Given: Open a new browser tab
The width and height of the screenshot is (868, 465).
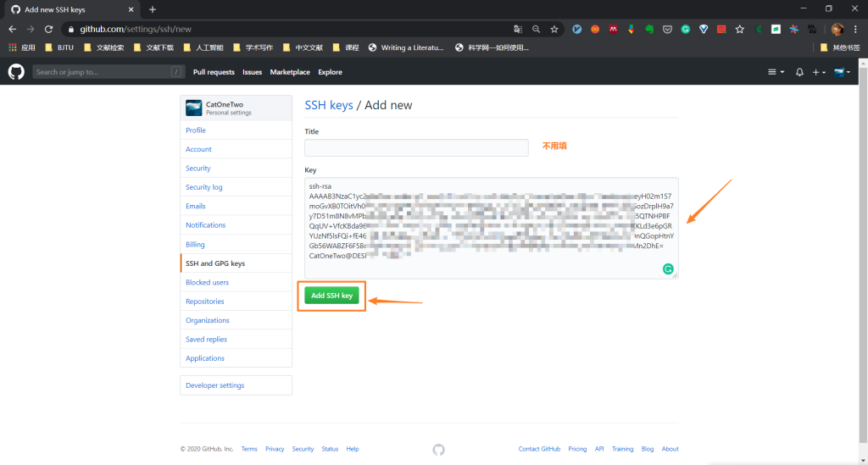Looking at the screenshot, I should click(153, 9).
